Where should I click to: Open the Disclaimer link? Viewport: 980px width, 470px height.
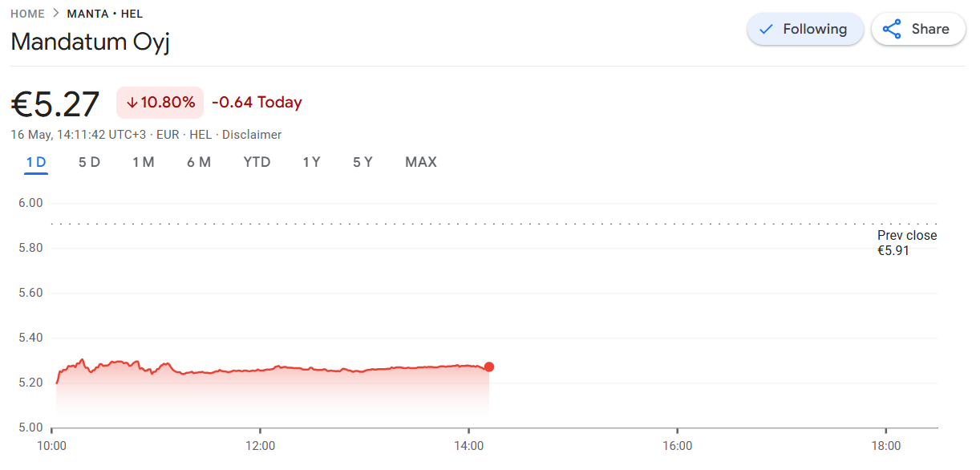click(252, 135)
